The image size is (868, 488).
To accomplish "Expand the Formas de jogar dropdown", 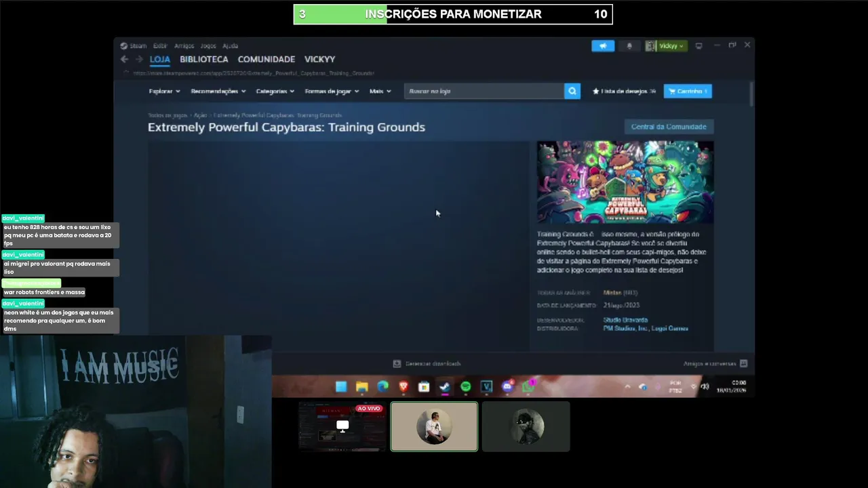I will click(332, 91).
